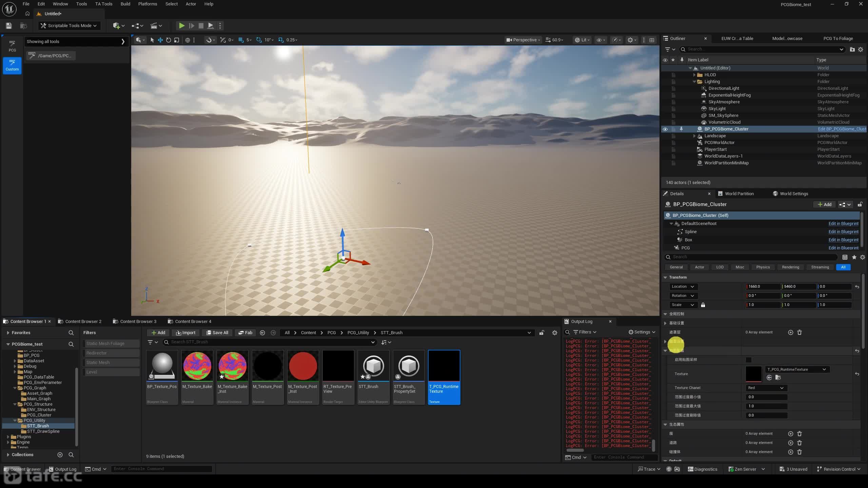
Task: Select the Rendering filter in Details
Action: click(790, 267)
